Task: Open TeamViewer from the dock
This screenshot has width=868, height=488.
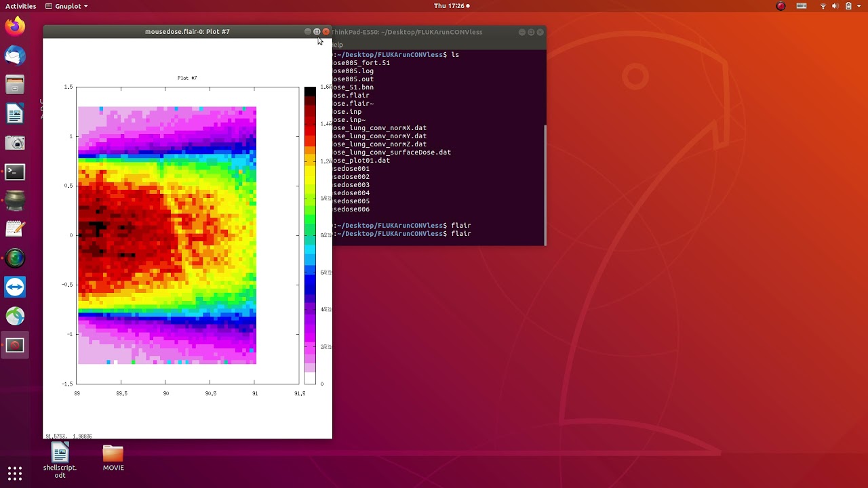Action: click(15, 287)
